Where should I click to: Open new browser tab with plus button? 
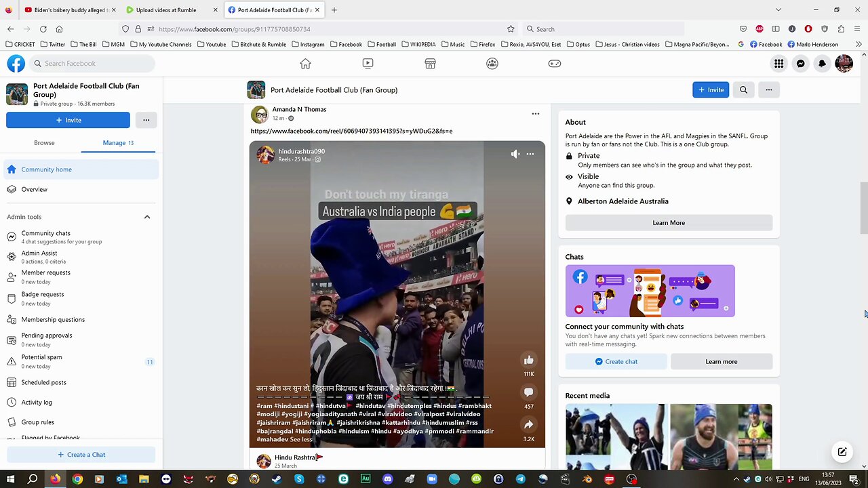pos(334,10)
